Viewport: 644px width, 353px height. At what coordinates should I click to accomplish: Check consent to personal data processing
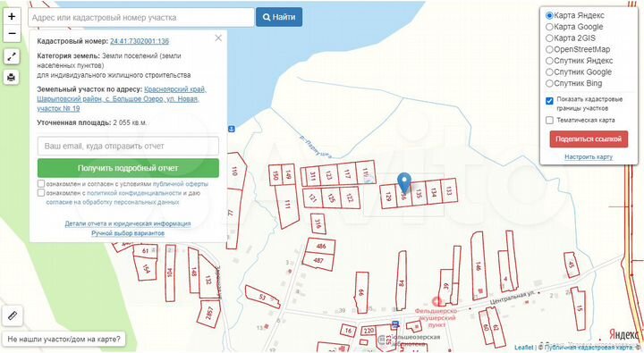pyautogui.click(x=41, y=192)
